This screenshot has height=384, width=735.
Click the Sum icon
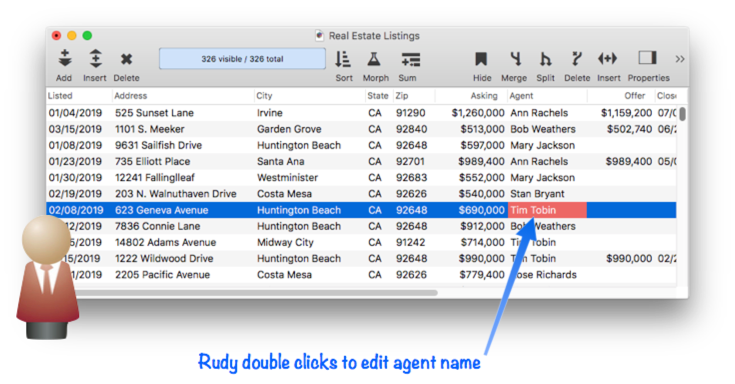pos(411,60)
